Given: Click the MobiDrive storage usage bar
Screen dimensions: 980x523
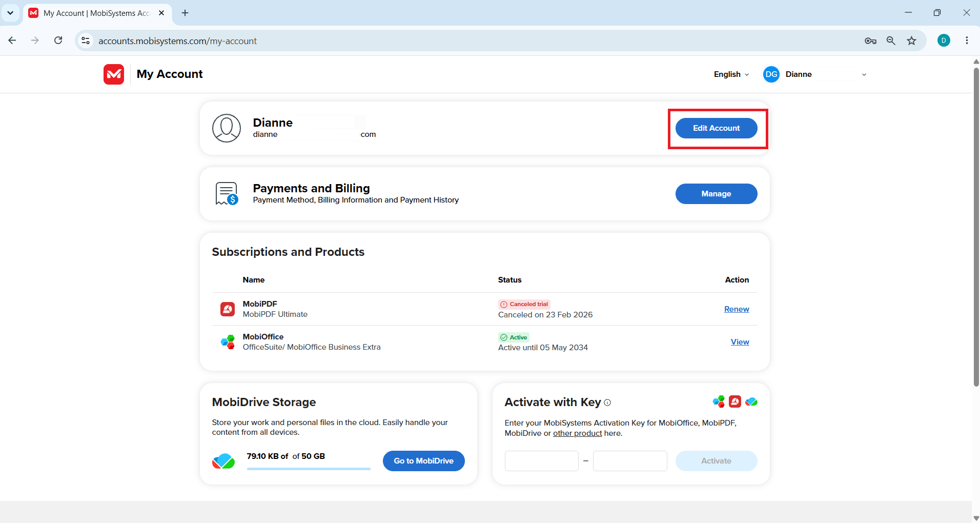Looking at the screenshot, I should [x=309, y=469].
